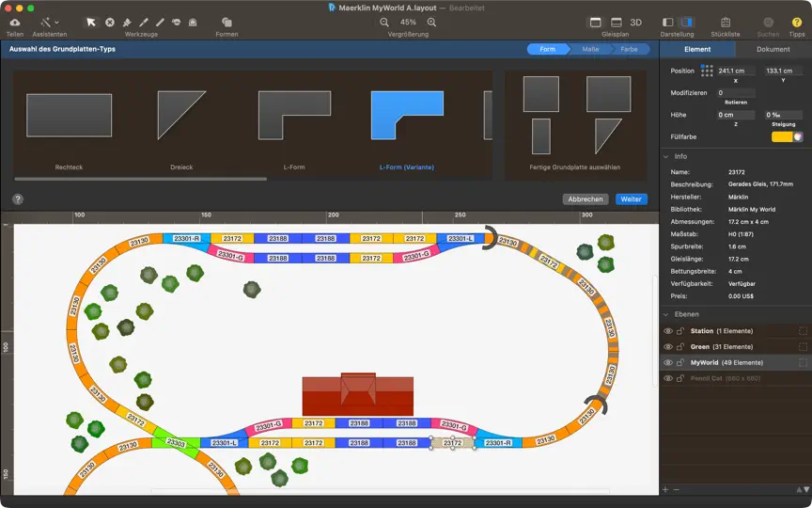Open the Stückliste parts list
The height and width of the screenshot is (508, 812).
coord(726,23)
